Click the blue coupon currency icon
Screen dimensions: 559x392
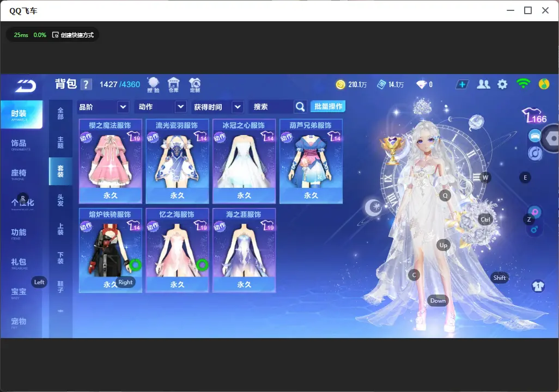click(381, 84)
